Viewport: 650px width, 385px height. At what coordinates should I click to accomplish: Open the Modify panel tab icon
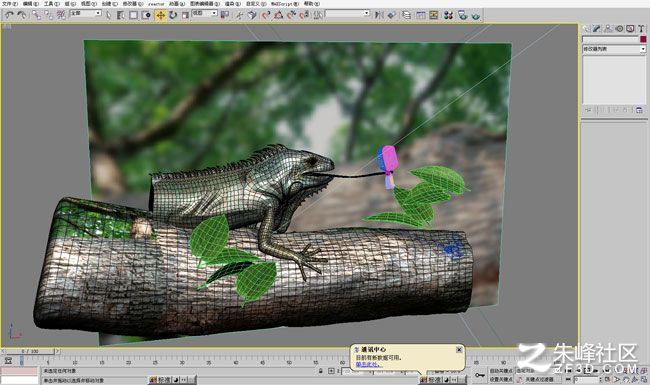[x=597, y=29]
